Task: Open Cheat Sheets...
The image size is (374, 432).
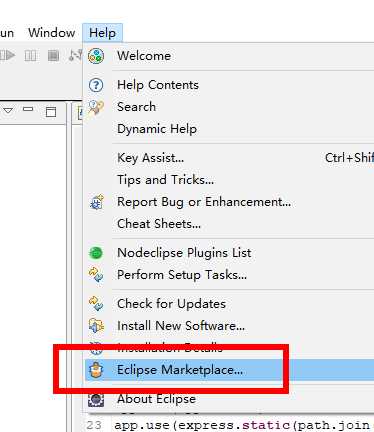Action: (x=159, y=224)
